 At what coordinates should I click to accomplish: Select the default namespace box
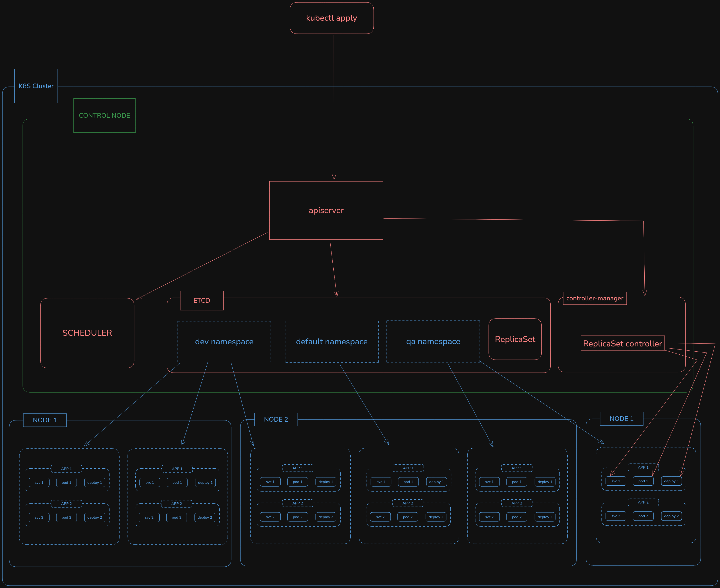pos(332,341)
